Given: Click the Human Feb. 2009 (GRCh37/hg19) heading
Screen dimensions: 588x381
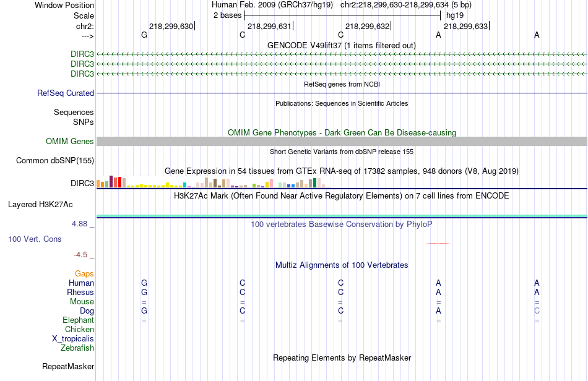Looking at the screenshot, I should (x=272, y=5).
